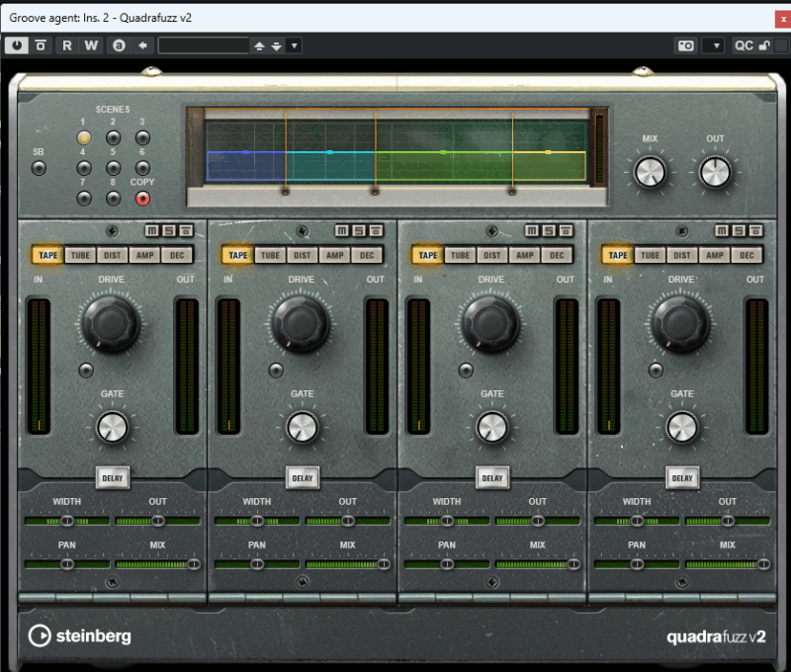The width and height of the screenshot is (791, 672).
Task: Solo band 3 with S button
Action: coord(549,231)
